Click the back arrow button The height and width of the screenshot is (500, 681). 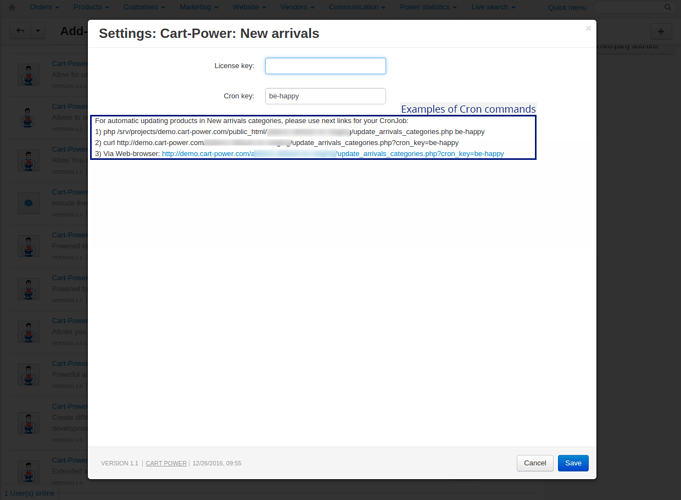pyautogui.click(x=20, y=31)
